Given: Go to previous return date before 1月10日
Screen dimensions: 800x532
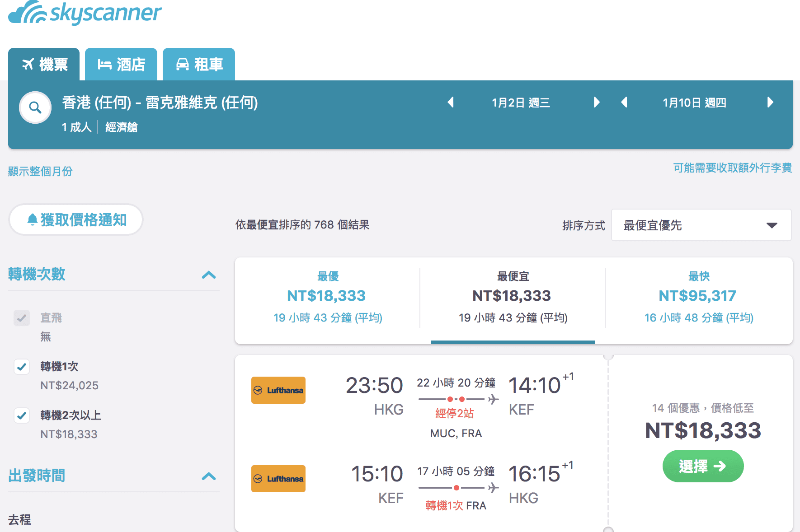Looking at the screenshot, I should (x=624, y=103).
